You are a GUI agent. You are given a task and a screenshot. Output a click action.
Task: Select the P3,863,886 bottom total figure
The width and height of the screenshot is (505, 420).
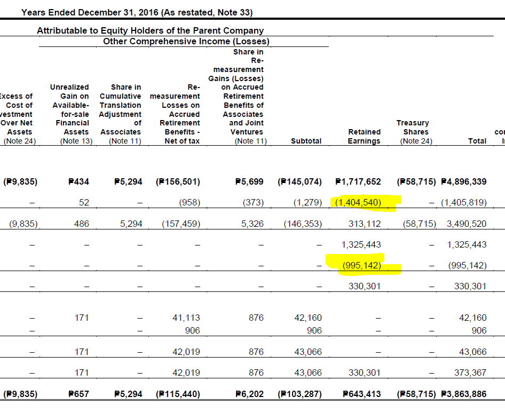pyautogui.click(x=463, y=394)
